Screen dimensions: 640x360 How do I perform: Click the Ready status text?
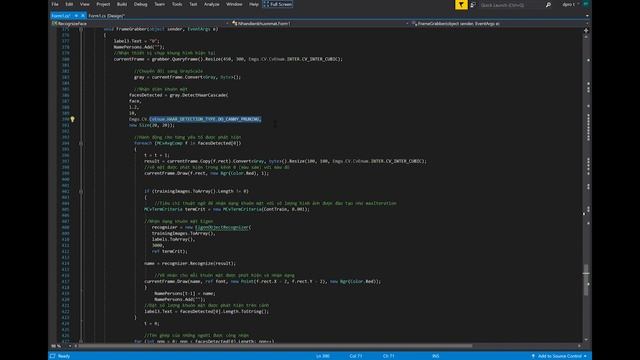(x=64, y=356)
